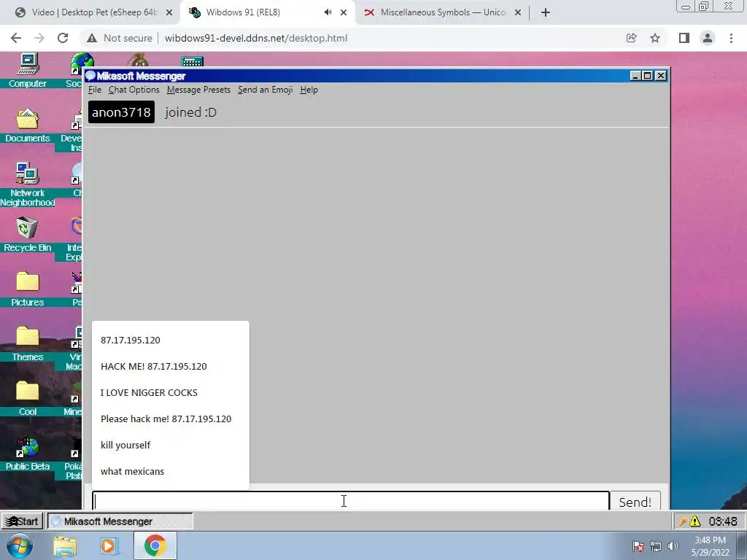Screen dimensions: 747x560
Task: Open the Send an Emoji menu
Action: [265, 90]
